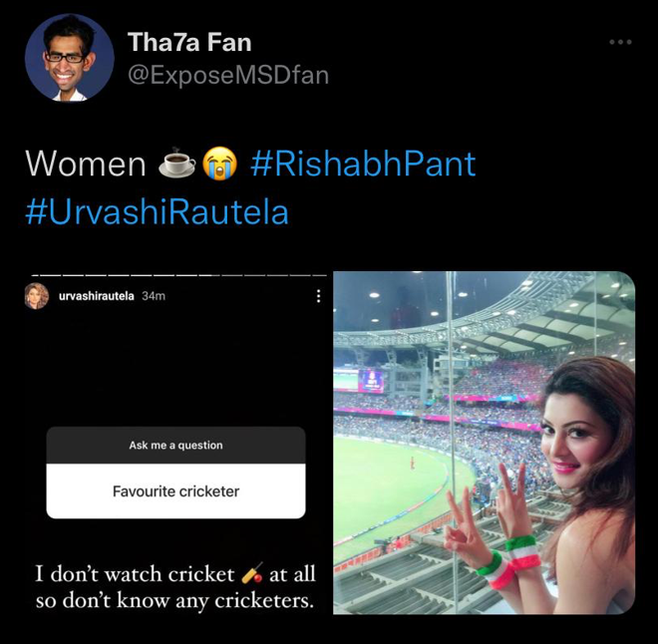Screen dimensions: 658x644
Task: Click the story reply text about cricket
Action: click(x=175, y=586)
